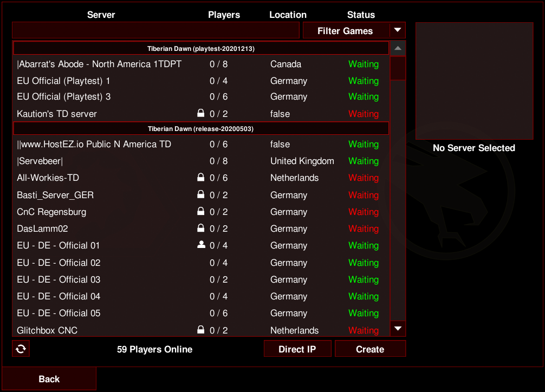Click the scroll down arrow in server list
The height and width of the screenshot is (392, 545).
(x=398, y=329)
